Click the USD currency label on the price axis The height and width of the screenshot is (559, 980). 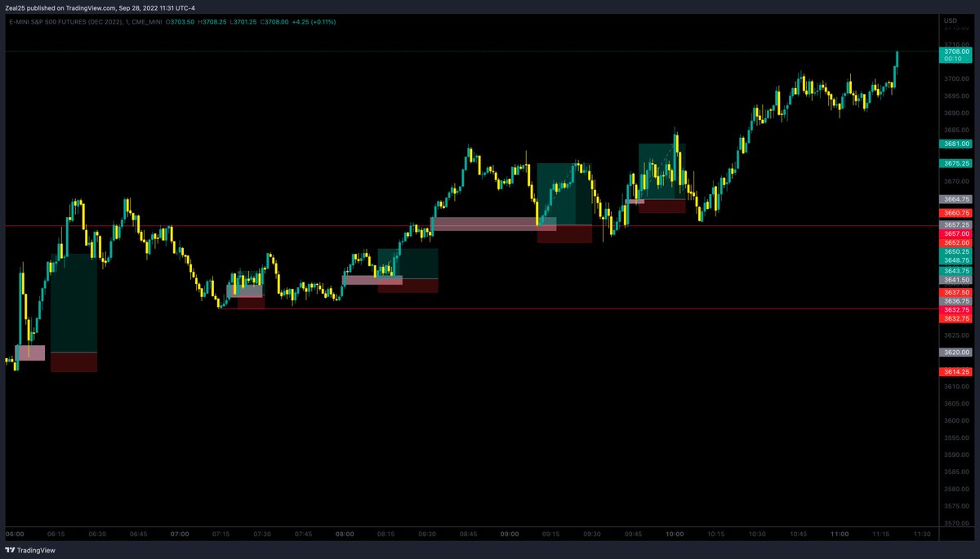[x=950, y=20]
